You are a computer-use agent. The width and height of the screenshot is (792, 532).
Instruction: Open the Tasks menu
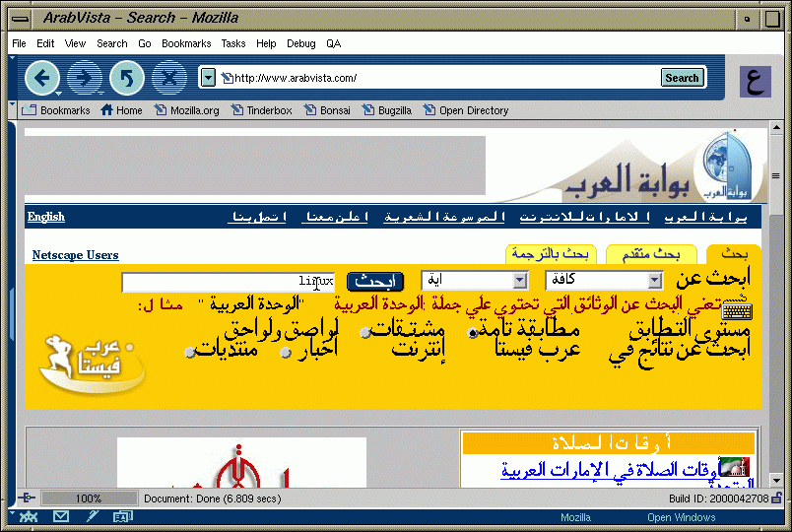[233, 43]
